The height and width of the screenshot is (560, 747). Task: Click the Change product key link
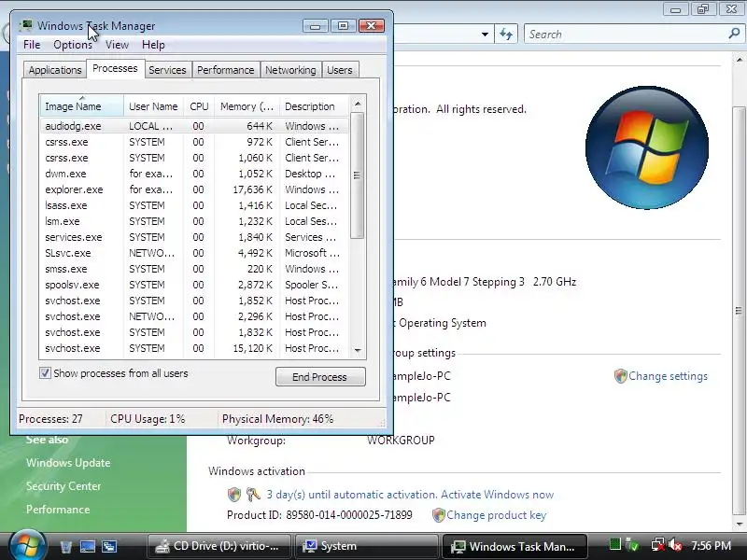tap(496, 515)
